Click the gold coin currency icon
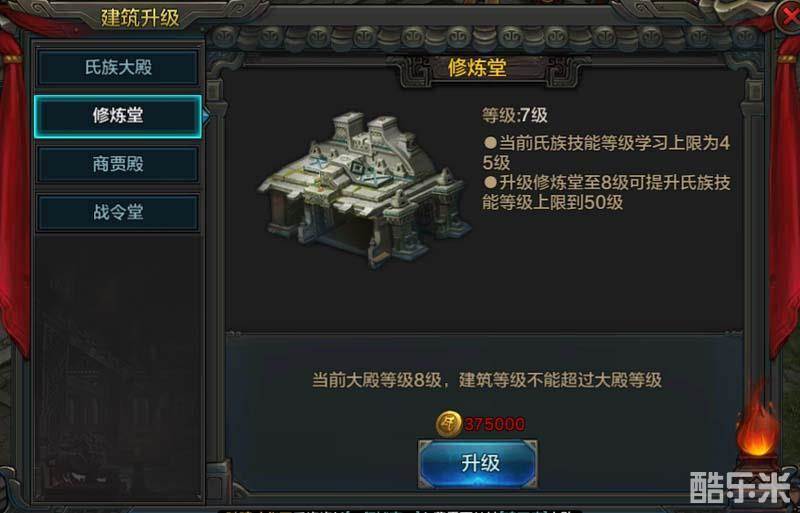This screenshot has height=513, width=800. tap(448, 424)
